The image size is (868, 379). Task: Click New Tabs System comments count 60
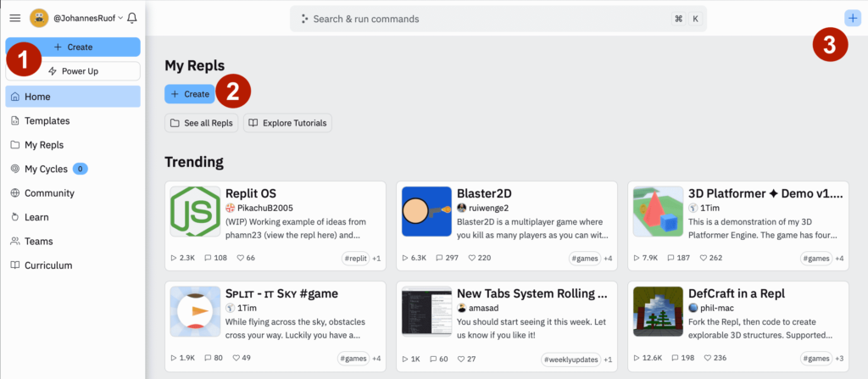[x=439, y=359]
